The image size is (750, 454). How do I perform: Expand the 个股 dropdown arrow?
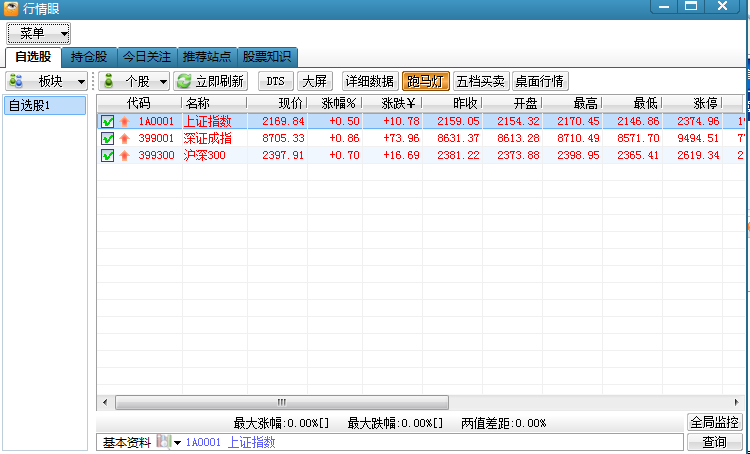coord(163,82)
